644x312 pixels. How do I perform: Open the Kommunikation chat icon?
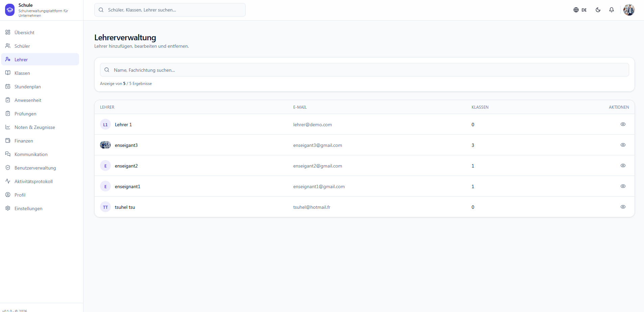(x=8, y=154)
